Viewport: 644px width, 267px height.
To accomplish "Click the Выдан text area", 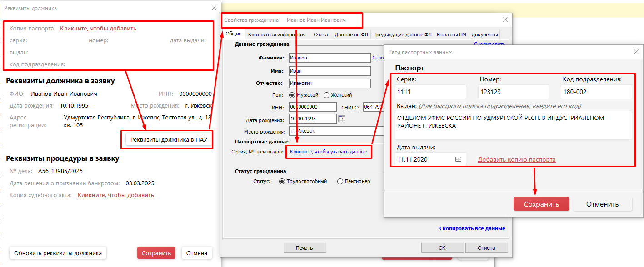I will tap(514, 125).
